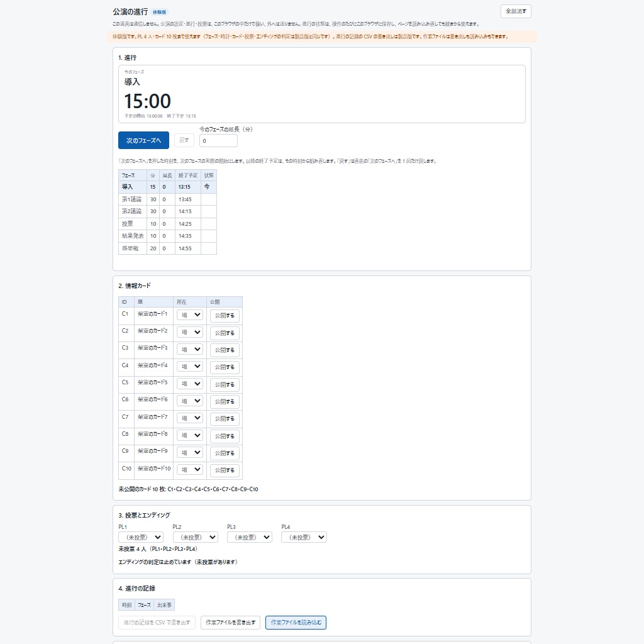Select the 第1議論 phase cell
The height and width of the screenshot is (644, 644).
(132, 199)
